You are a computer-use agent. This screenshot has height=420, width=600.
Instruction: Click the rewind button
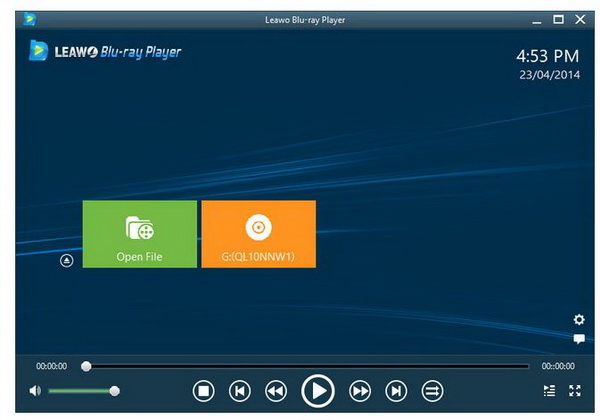[276, 391]
